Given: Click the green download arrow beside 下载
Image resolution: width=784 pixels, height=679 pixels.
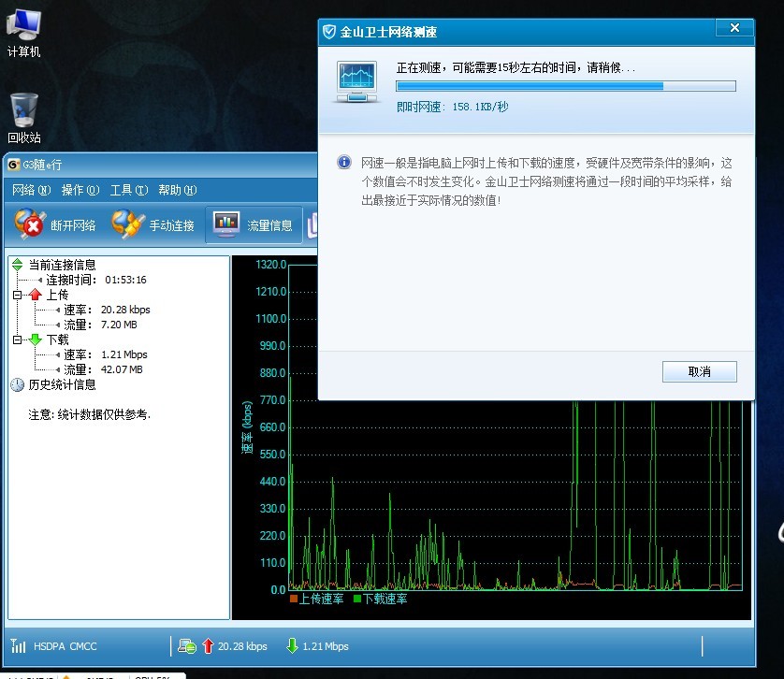Looking at the screenshot, I should pos(35,339).
